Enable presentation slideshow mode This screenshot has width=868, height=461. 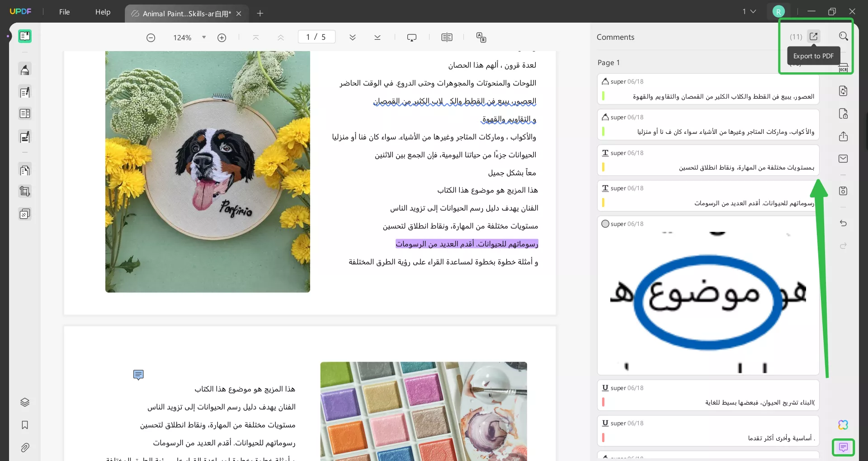point(412,37)
